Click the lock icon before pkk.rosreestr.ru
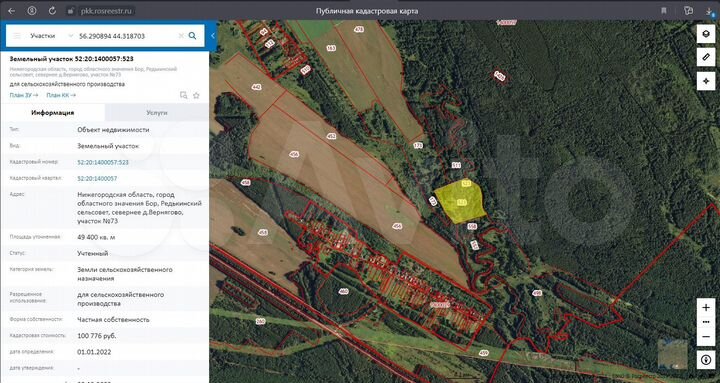This screenshot has height=383, width=720. tap(71, 11)
